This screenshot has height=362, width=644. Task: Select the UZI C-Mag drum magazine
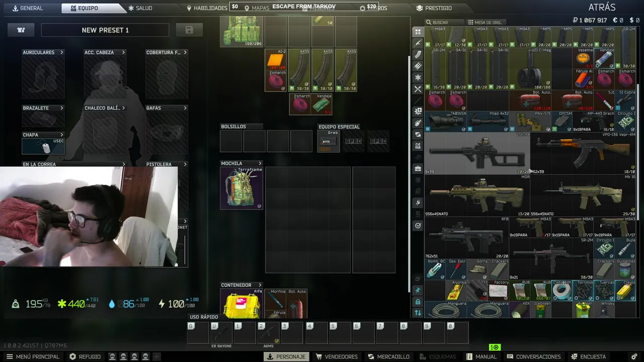coord(530,69)
